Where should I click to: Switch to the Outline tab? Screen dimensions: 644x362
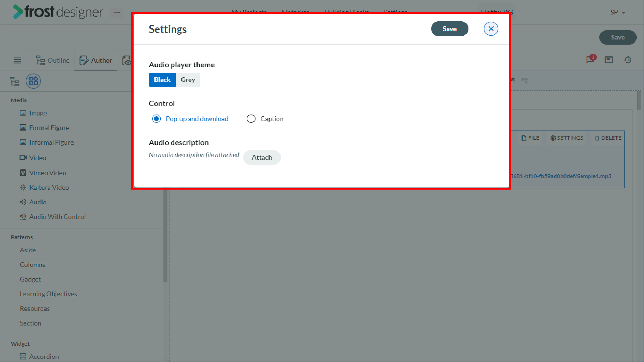tap(53, 60)
